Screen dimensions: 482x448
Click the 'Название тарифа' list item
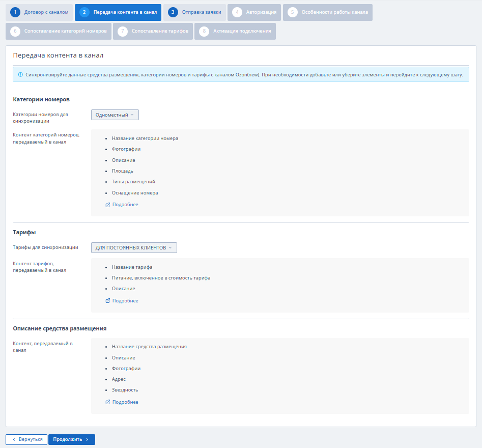(132, 267)
